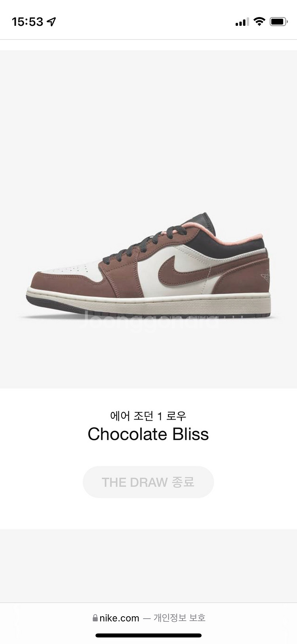
Task: Tap the 개인정보 보호 privacy label
Action: (x=179, y=618)
